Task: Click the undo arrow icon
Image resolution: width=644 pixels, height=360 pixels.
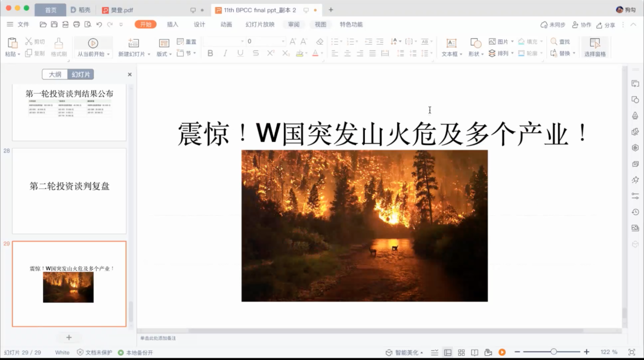Action: (x=100, y=24)
